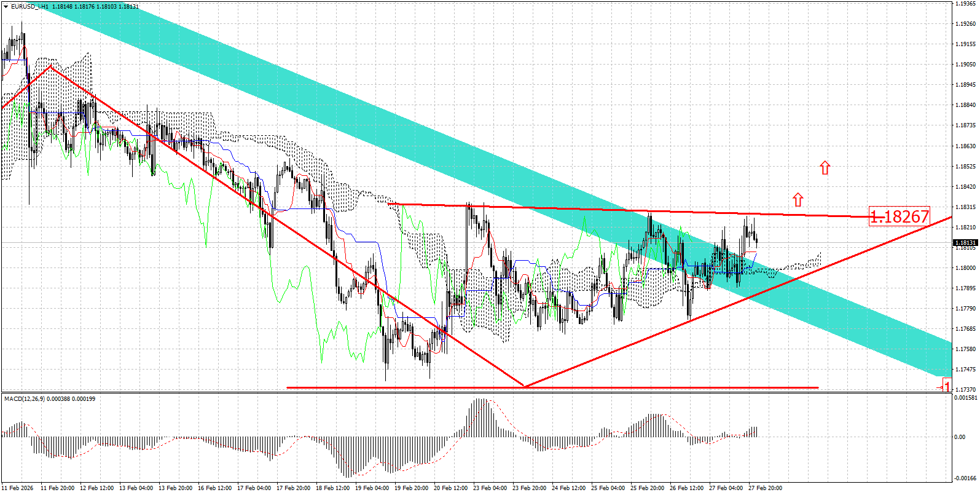The height and width of the screenshot is (495, 980).
Task: Click the 20 Feb 12:00 time label
Action: tap(450, 488)
